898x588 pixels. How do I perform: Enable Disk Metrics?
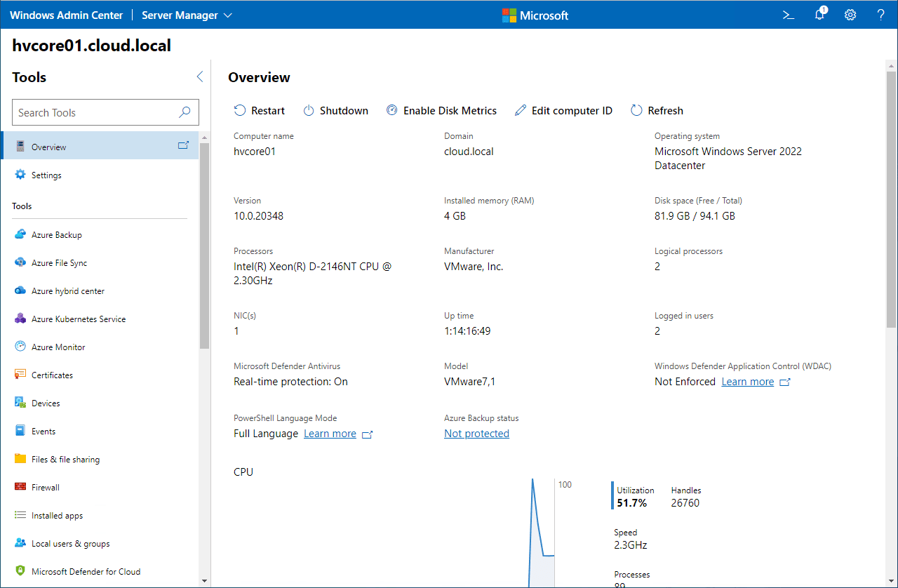441,111
